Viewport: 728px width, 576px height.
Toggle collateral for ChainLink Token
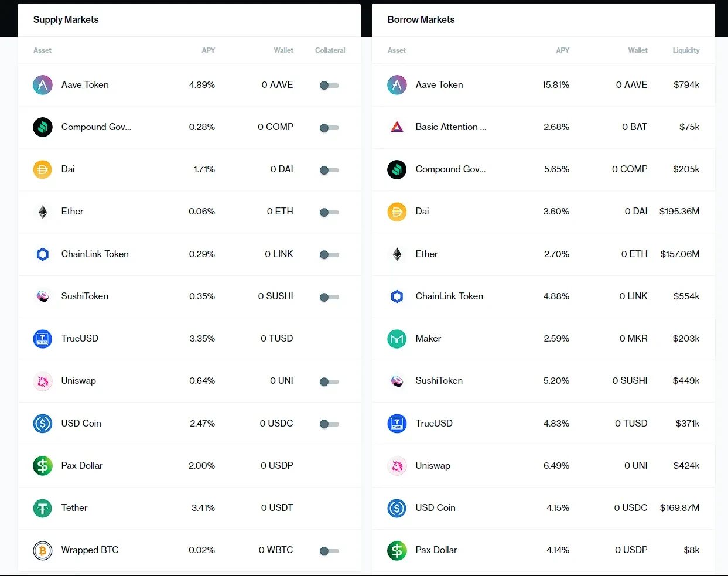pyautogui.click(x=329, y=255)
